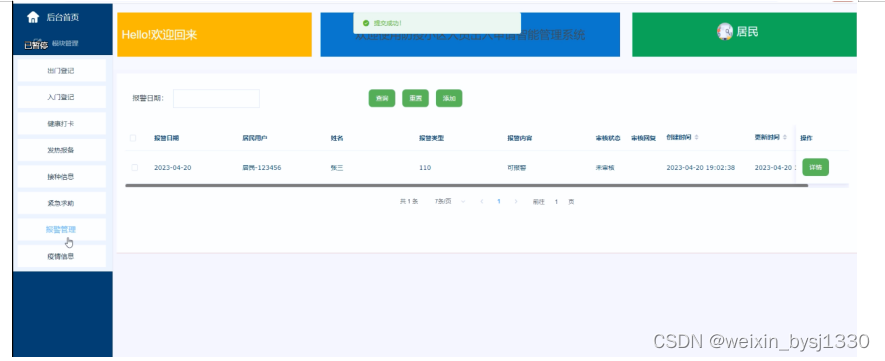This screenshot has width=885, height=361.
Task: Open 接种信息 menu item
Action: tap(62, 177)
